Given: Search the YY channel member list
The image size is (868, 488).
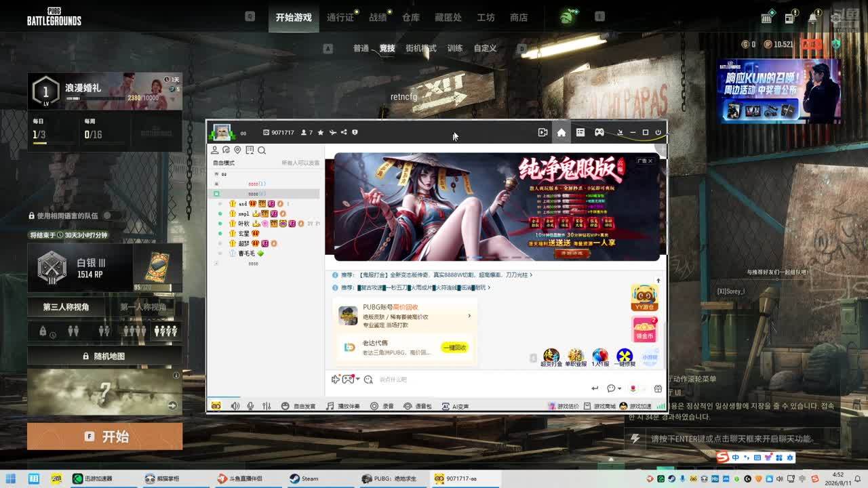Looking at the screenshot, I should pyautogui.click(x=262, y=150).
